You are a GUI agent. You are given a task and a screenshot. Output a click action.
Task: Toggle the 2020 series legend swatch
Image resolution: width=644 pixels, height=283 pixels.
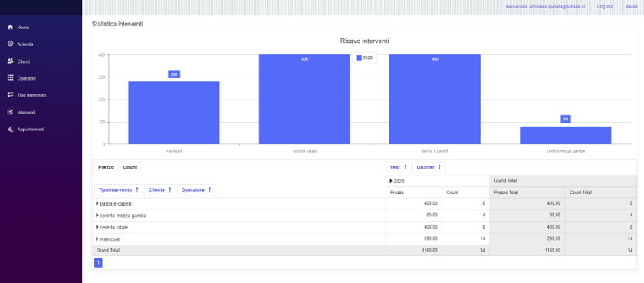tap(359, 58)
